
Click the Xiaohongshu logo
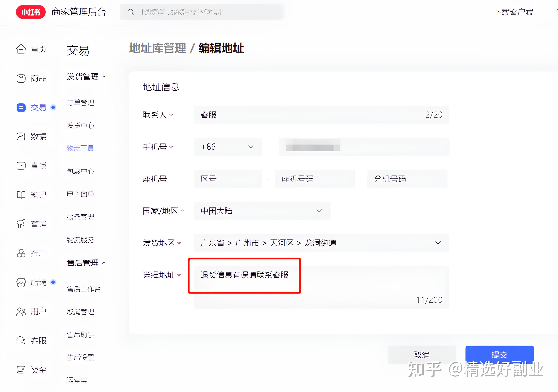click(31, 12)
